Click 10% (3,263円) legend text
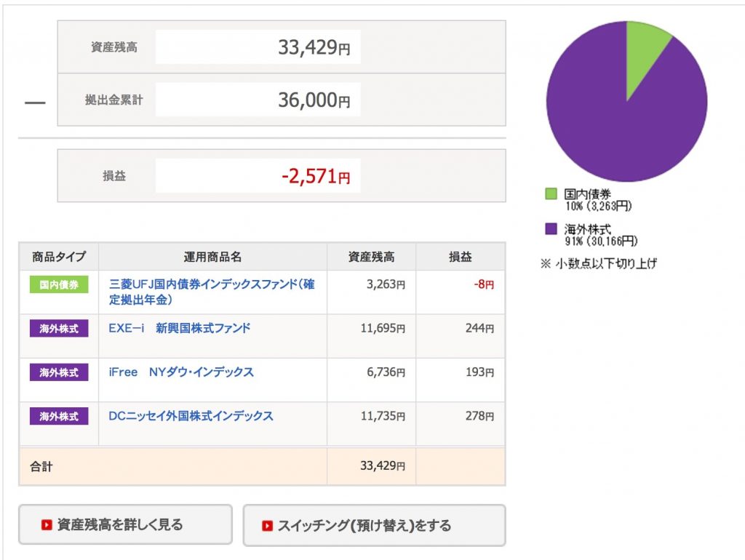 (599, 206)
